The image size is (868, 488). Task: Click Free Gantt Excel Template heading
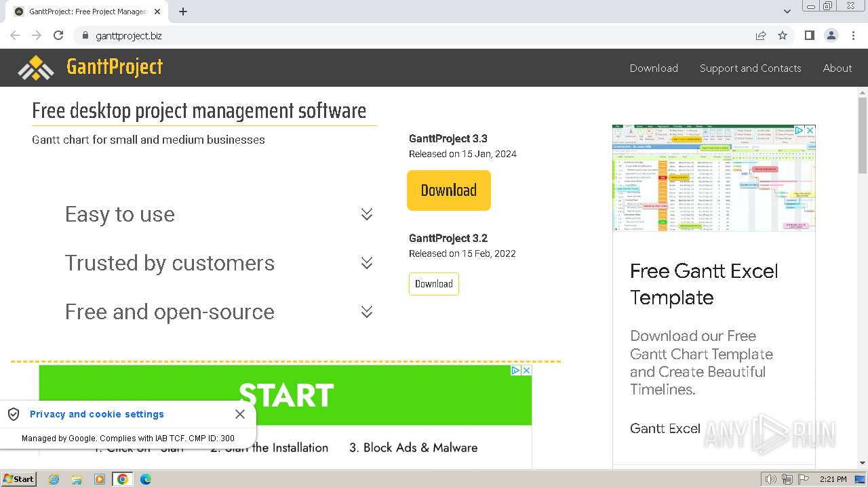click(704, 284)
